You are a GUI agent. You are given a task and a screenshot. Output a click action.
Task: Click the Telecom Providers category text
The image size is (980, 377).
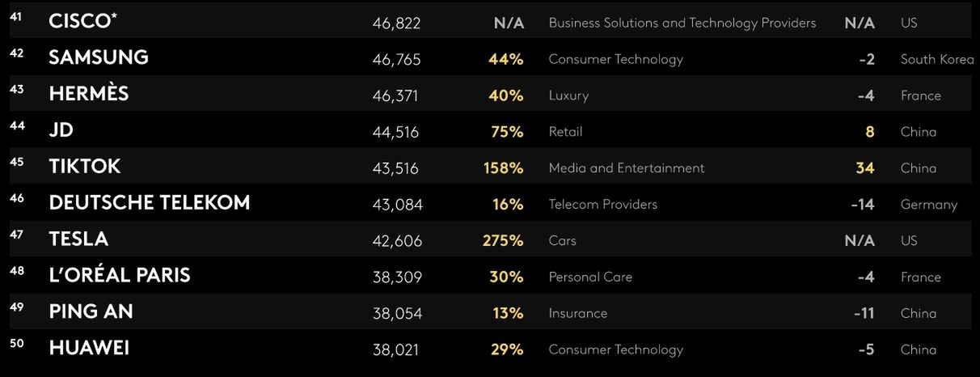coord(603,205)
